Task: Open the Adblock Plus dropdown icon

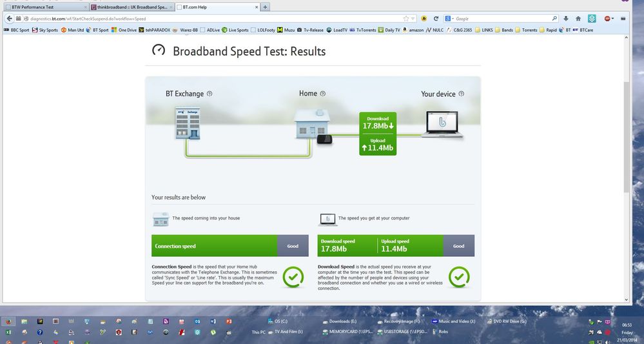Action: [609, 19]
